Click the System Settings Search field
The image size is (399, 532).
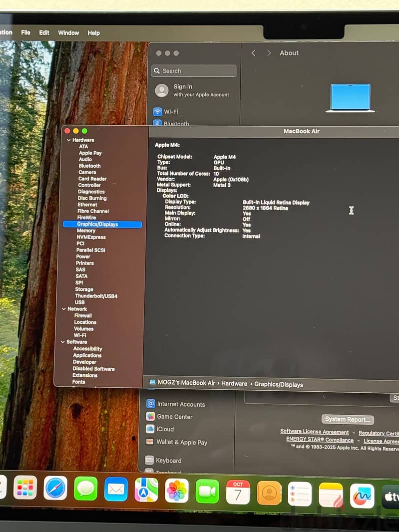coord(194,70)
